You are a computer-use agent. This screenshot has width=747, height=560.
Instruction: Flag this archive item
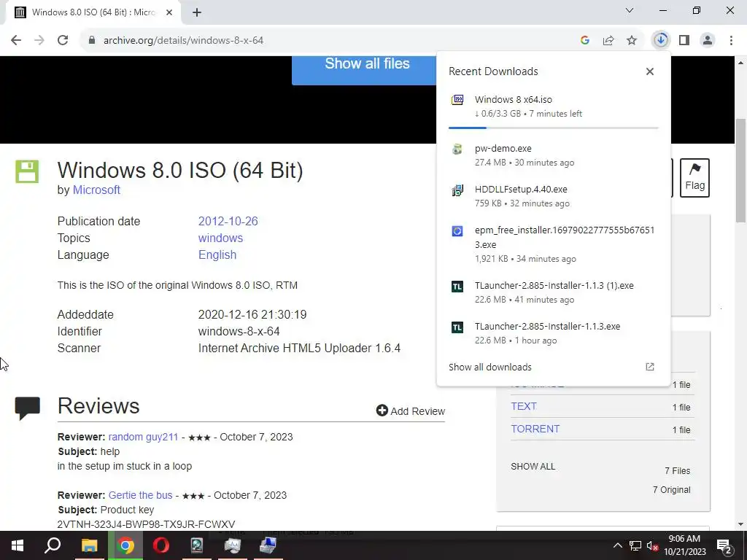pyautogui.click(x=694, y=178)
